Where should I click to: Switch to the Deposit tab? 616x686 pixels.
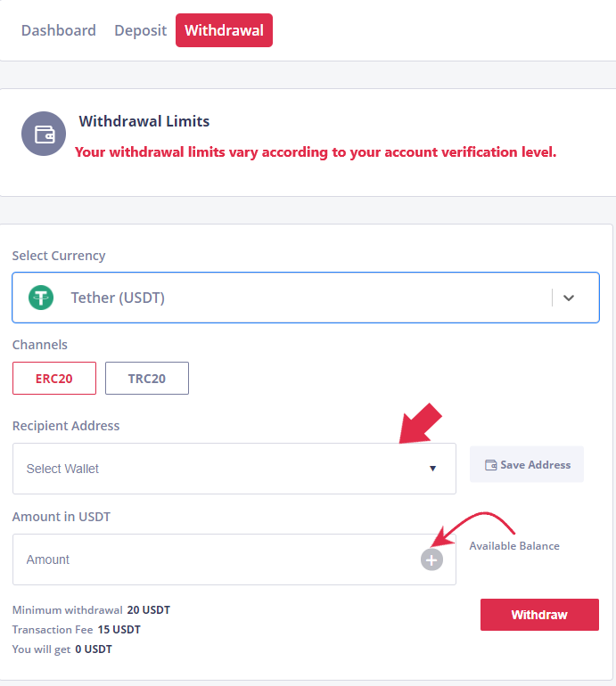(141, 30)
